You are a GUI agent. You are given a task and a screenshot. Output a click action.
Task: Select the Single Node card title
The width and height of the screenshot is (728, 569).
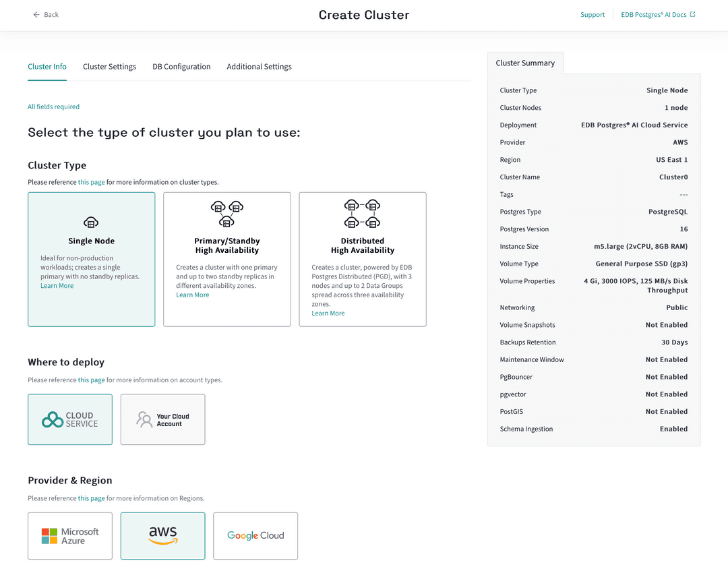coord(92,241)
